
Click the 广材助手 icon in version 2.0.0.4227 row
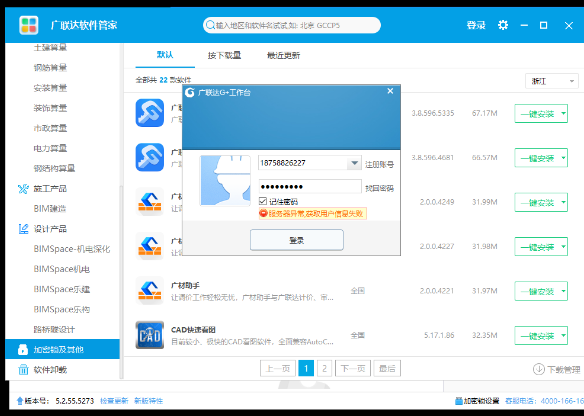point(150,246)
